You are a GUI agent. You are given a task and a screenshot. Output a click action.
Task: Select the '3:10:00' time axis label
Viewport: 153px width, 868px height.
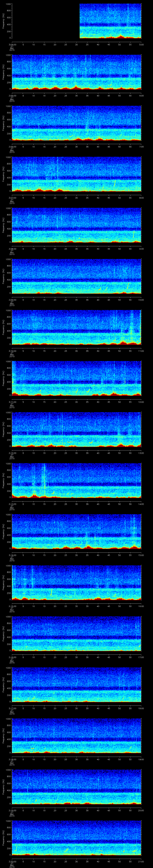click(12, 351)
